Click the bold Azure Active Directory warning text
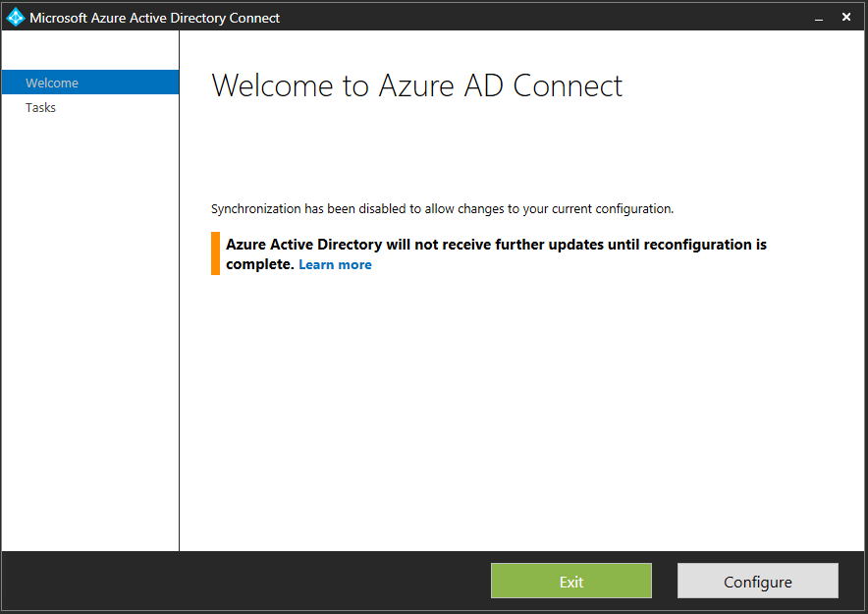868x614 pixels. click(x=496, y=254)
